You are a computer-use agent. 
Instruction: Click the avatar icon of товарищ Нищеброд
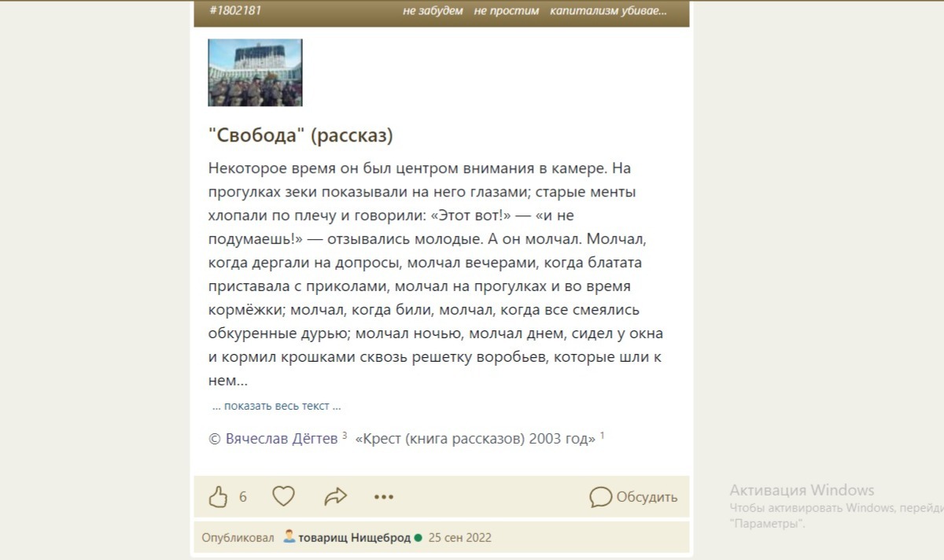(x=289, y=537)
